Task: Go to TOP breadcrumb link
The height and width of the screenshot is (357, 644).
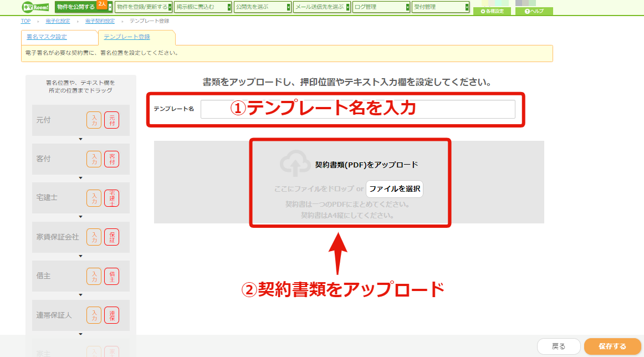Action: point(25,21)
